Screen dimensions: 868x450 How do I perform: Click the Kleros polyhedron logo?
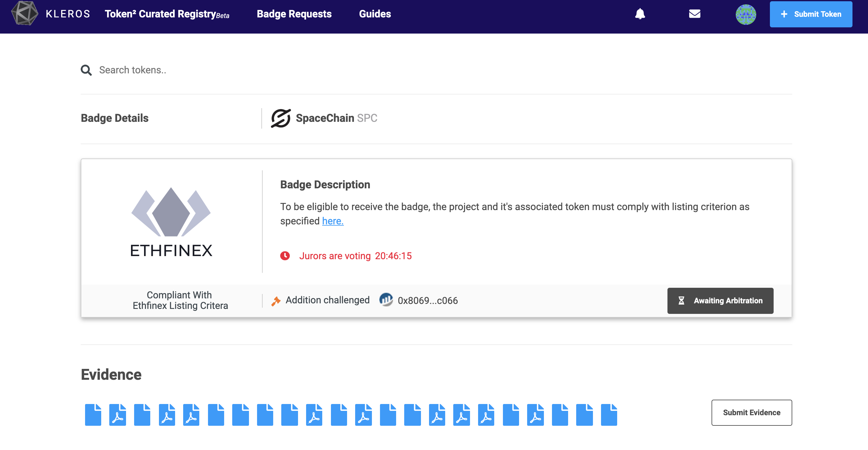(25, 13)
